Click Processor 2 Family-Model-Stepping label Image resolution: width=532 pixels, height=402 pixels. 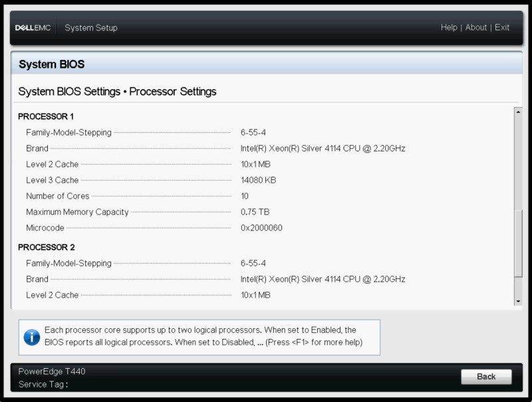tap(68, 263)
